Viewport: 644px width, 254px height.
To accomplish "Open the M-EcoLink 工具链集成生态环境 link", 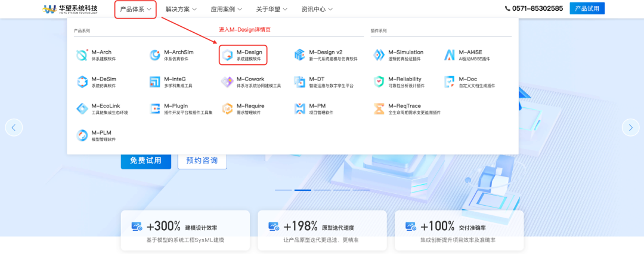I will pos(102,109).
